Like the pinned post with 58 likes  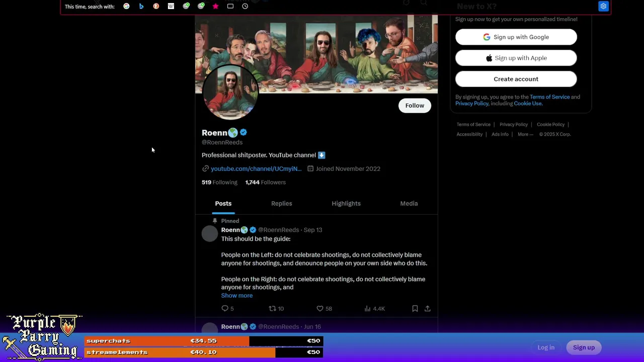[x=324, y=309]
